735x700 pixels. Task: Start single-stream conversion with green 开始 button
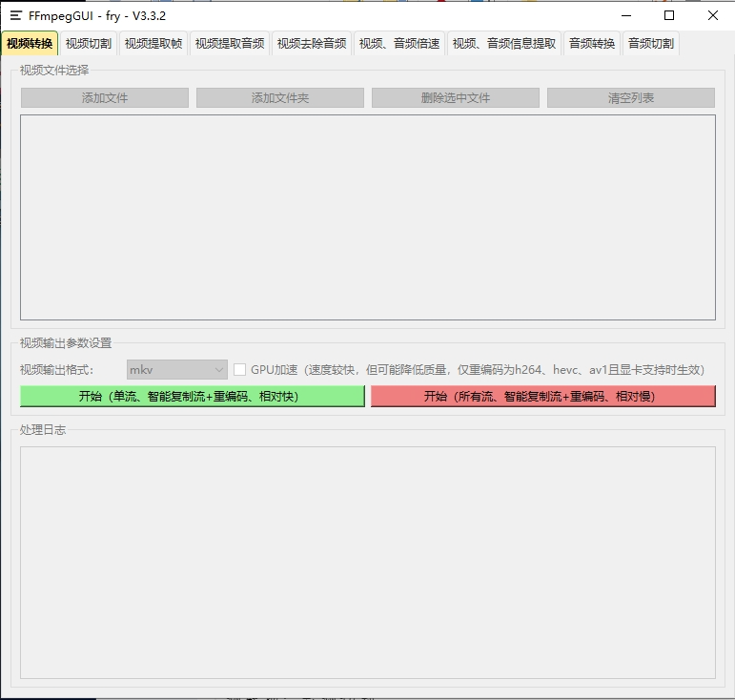(193, 396)
